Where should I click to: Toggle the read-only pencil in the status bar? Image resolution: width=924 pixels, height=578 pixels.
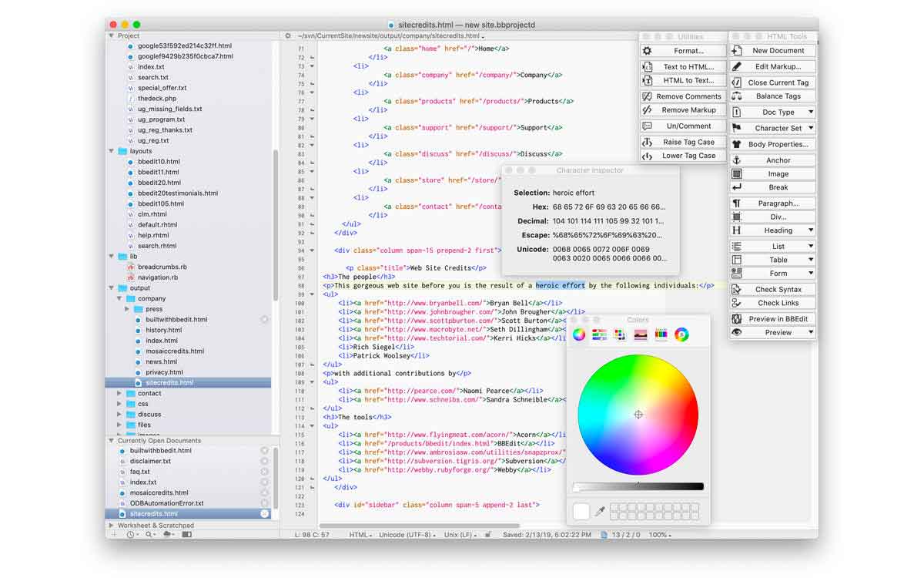(488, 533)
